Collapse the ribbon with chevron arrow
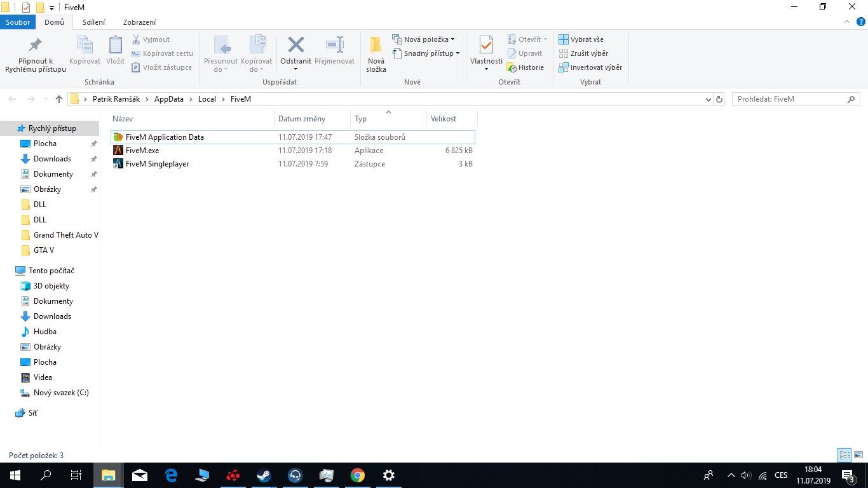The image size is (868, 488). [x=848, y=22]
